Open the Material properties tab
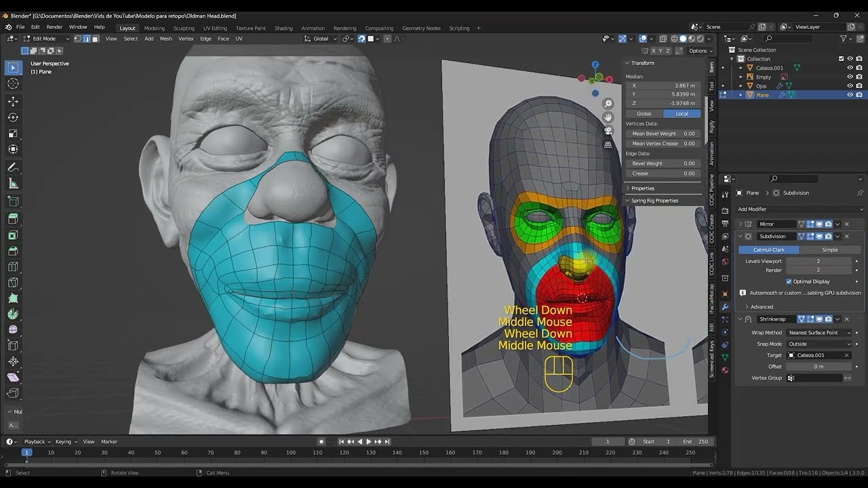The height and width of the screenshot is (488, 868). coord(725,370)
